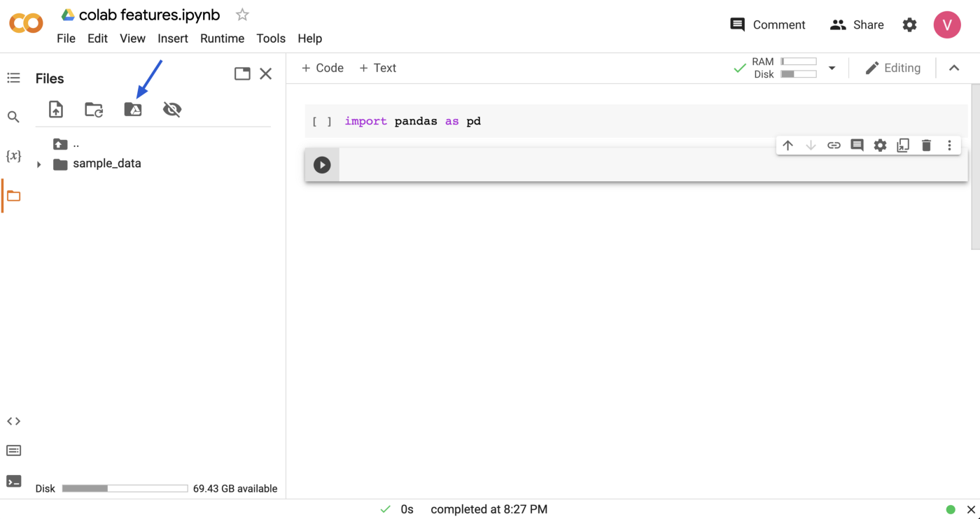Move cell down arrow

811,145
